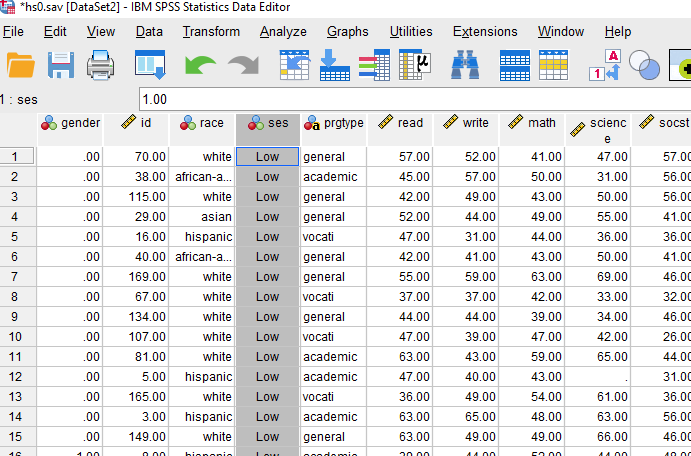Select the math column header
Image resolution: width=691 pixels, height=456 pixels.
tap(532, 123)
